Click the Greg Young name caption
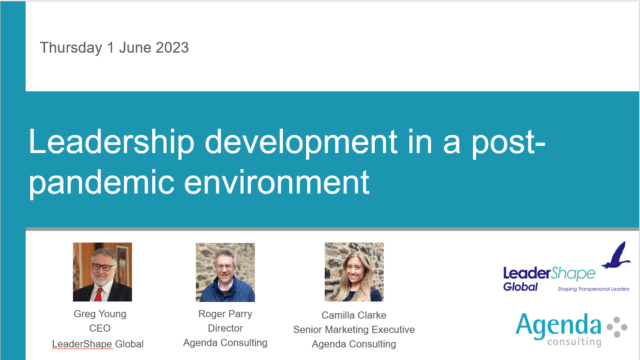 tap(100, 314)
